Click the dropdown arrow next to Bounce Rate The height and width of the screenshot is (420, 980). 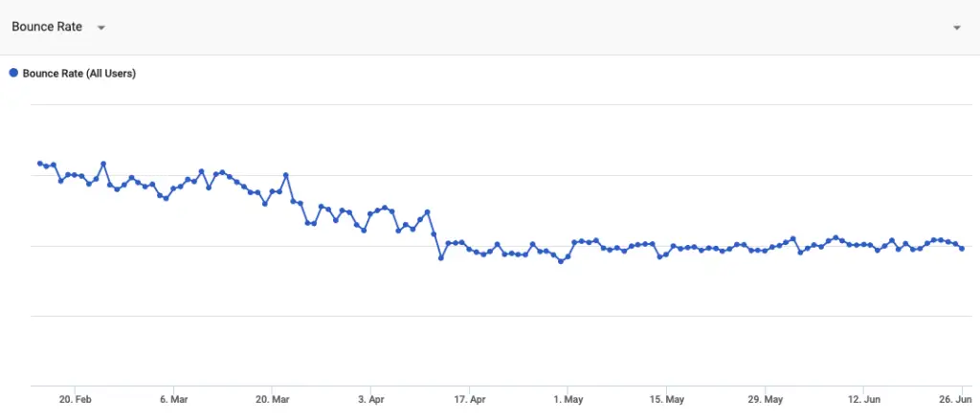pos(101,28)
